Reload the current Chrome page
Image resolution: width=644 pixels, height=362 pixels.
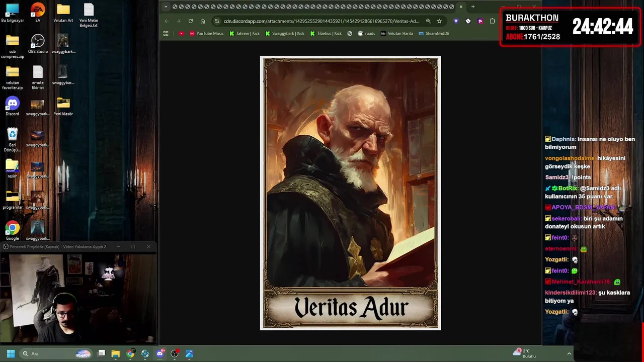[x=191, y=21]
